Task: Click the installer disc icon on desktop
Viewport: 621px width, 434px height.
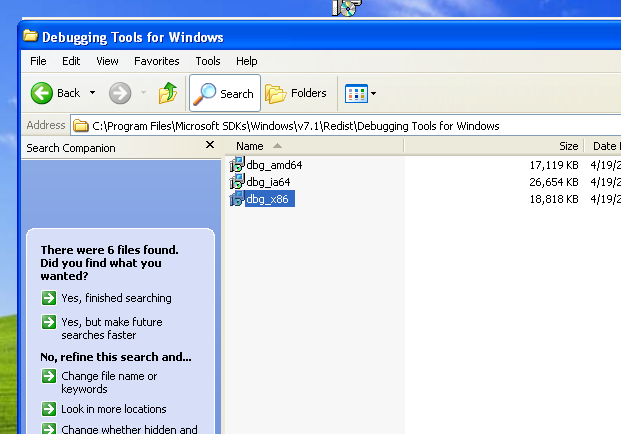Action: [347, 8]
